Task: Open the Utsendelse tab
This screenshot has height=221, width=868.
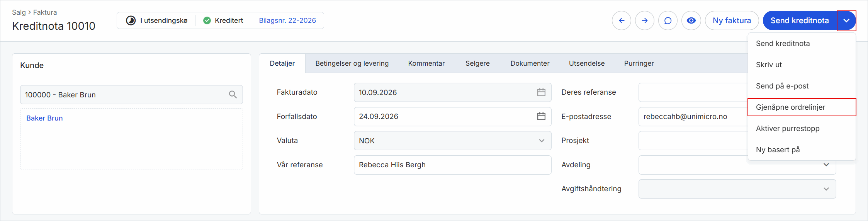Action: 587,63
